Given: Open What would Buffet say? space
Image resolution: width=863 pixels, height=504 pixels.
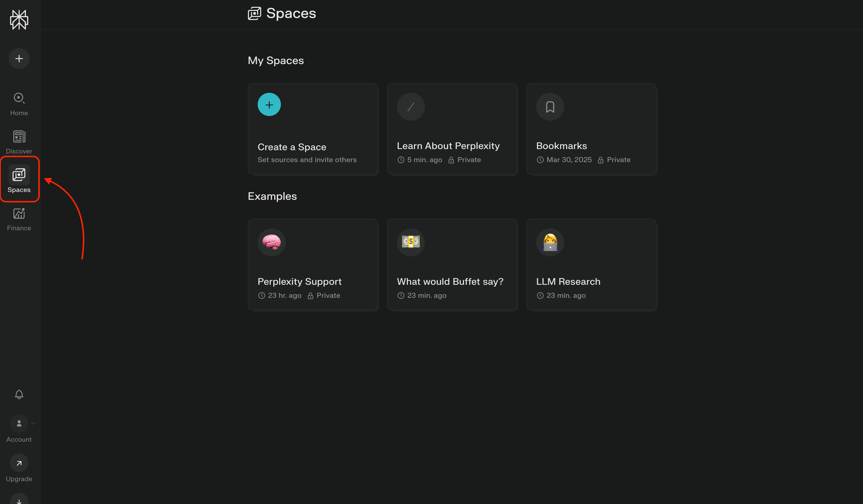Looking at the screenshot, I should 452,264.
